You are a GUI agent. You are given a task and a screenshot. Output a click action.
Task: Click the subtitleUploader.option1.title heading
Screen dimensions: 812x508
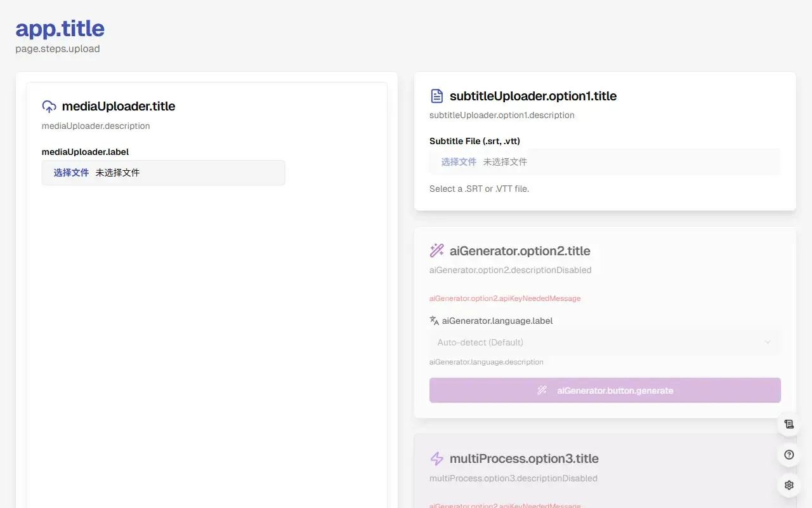533,96
